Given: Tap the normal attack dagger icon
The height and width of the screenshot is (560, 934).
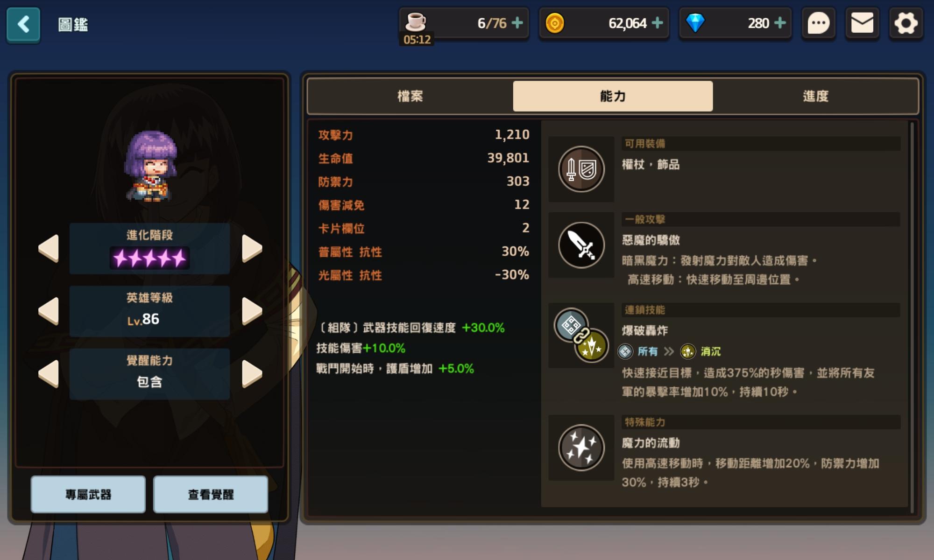Looking at the screenshot, I should click(581, 245).
